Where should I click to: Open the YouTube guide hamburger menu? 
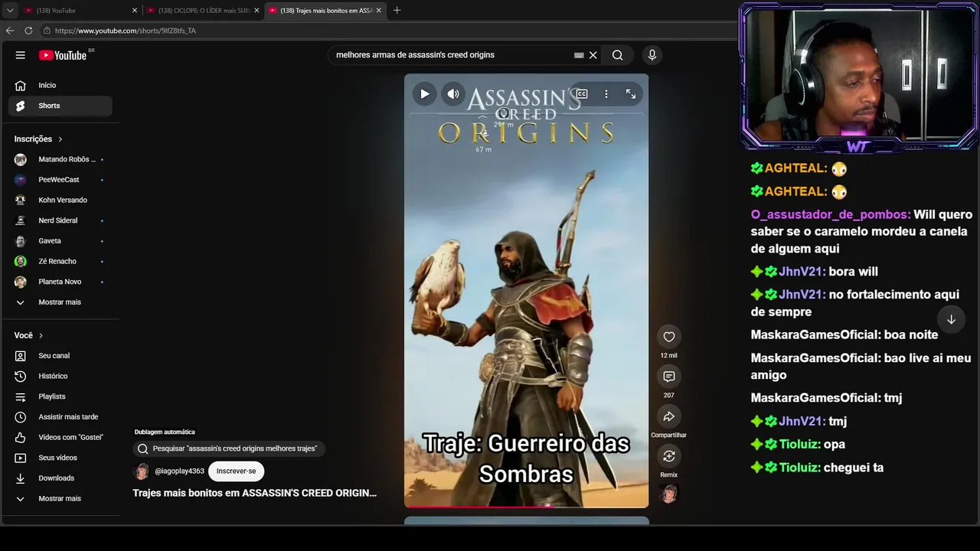[21, 55]
